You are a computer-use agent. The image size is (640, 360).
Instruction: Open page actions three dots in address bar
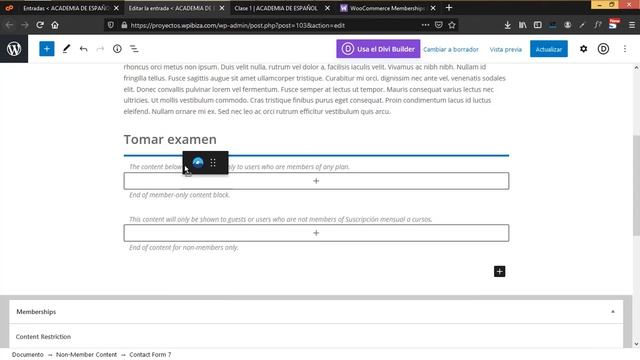[x=425, y=25]
